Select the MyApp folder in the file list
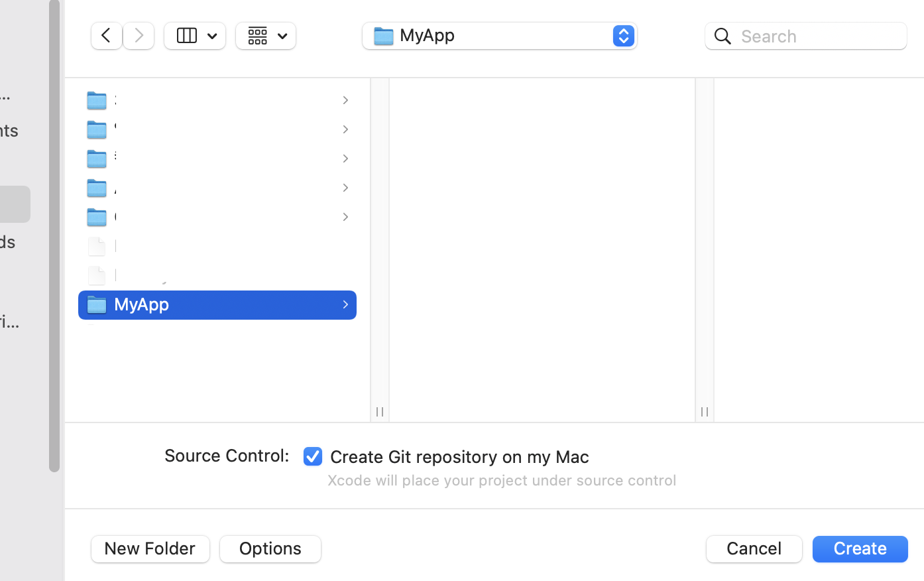Viewport: 924px width, 581px height. [x=217, y=305]
